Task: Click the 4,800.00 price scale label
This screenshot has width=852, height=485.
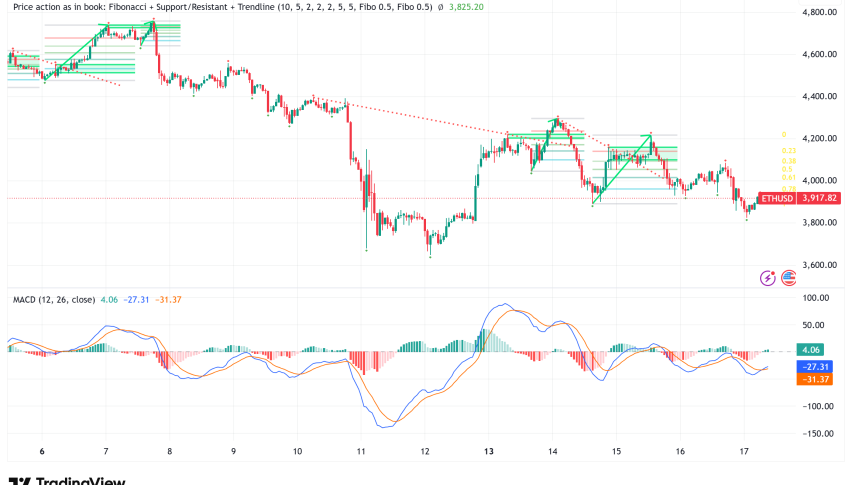Action: click(822, 12)
